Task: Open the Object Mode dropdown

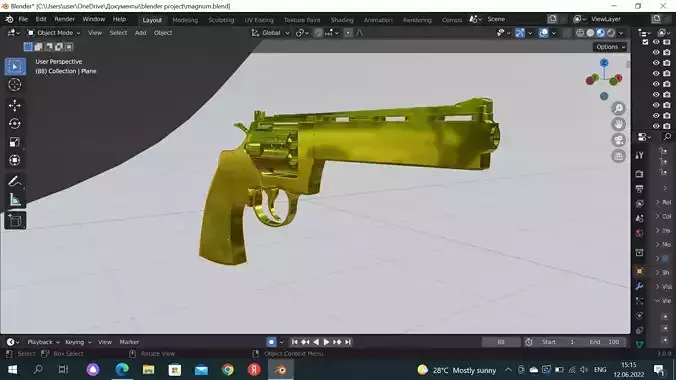Action: click(53, 33)
